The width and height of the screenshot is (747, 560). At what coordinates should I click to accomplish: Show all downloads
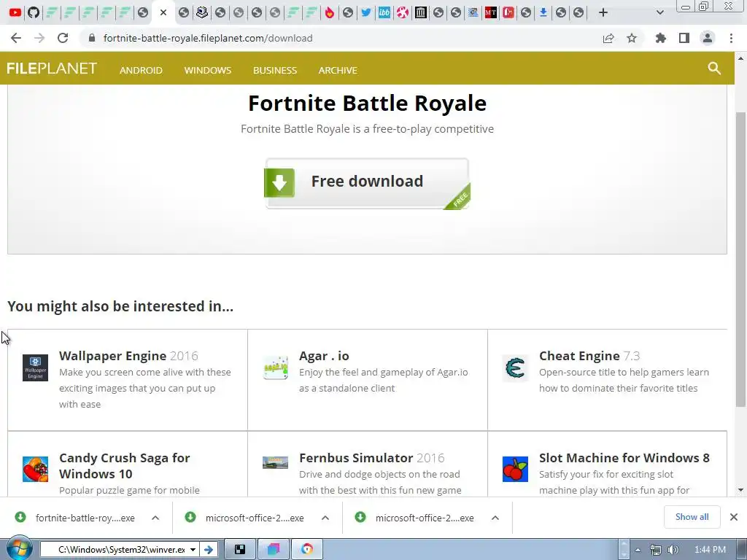(692, 517)
